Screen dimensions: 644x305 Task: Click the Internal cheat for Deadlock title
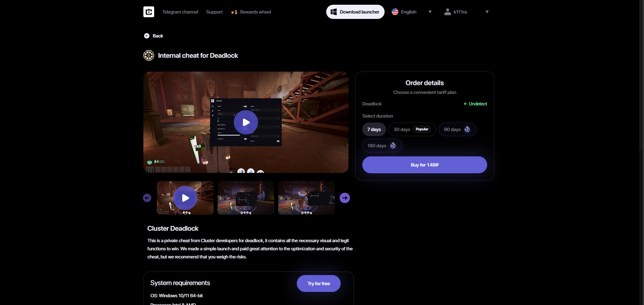point(198,55)
